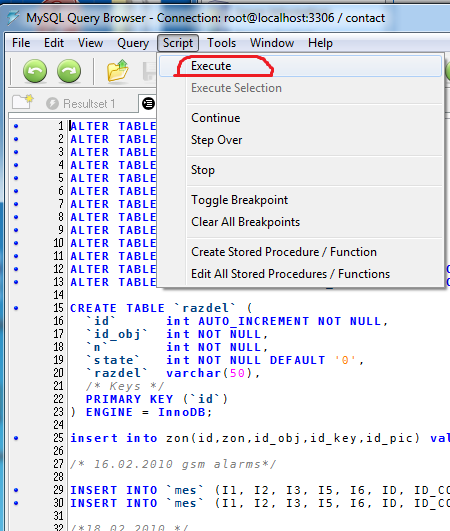Choose Continue in the Script menu

[300, 118]
